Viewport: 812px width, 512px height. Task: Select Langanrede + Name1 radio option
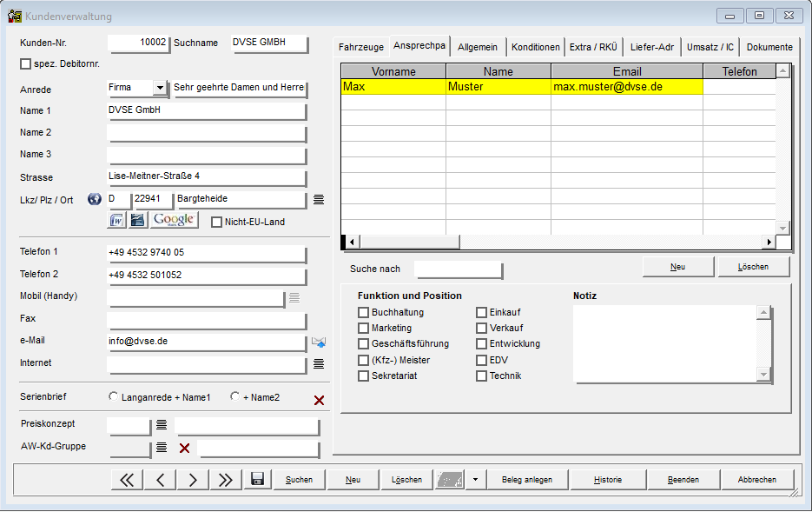113,396
